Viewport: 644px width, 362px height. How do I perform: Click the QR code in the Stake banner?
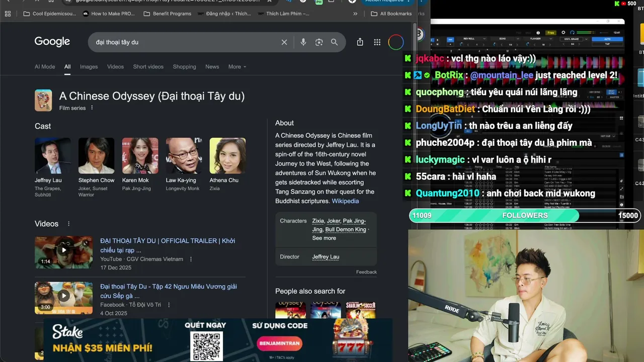(206, 345)
